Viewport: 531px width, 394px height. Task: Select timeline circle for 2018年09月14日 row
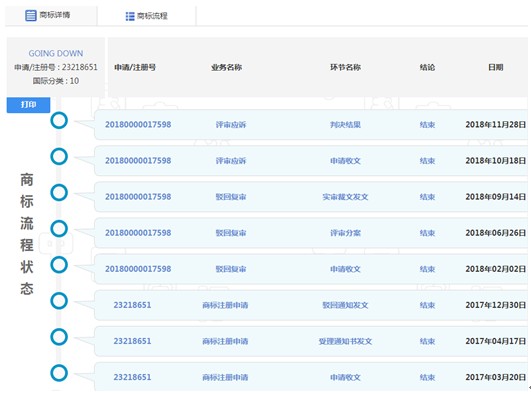coord(59,192)
